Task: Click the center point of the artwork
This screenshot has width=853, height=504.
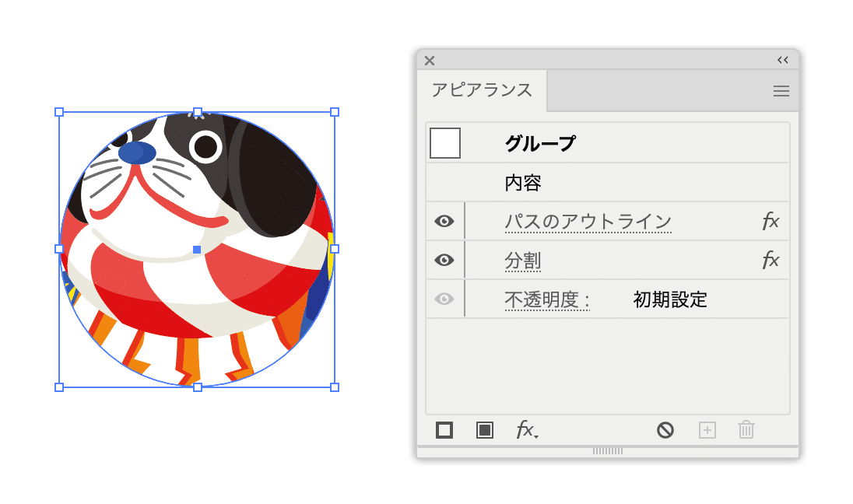Action: pyautogui.click(x=197, y=250)
